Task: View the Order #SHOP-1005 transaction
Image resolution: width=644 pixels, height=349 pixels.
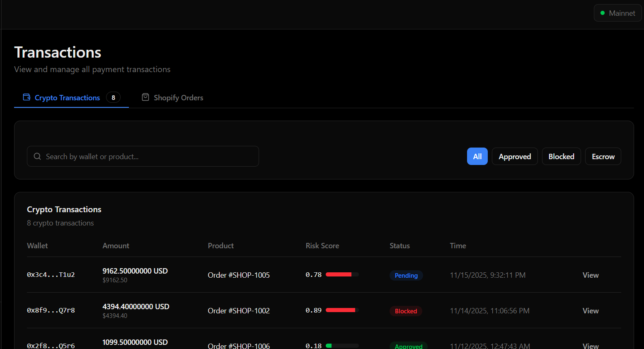Action: [x=591, y=275]
